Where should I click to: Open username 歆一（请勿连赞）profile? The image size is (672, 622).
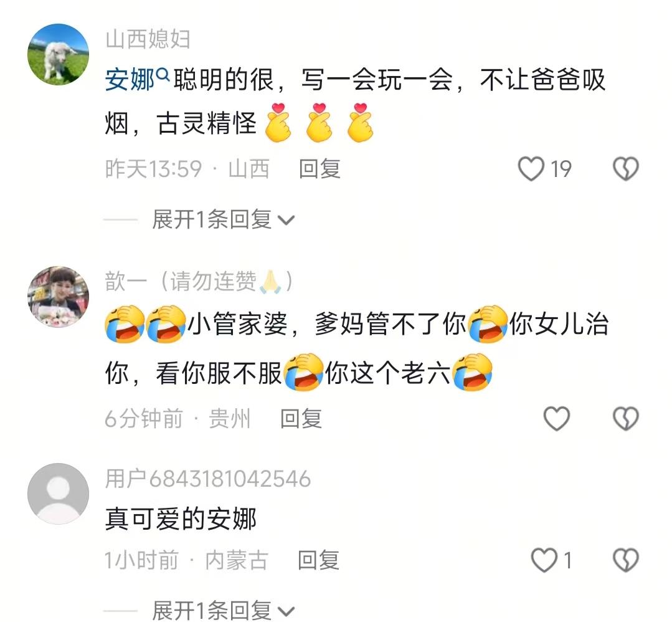click(x=199, y=282)
